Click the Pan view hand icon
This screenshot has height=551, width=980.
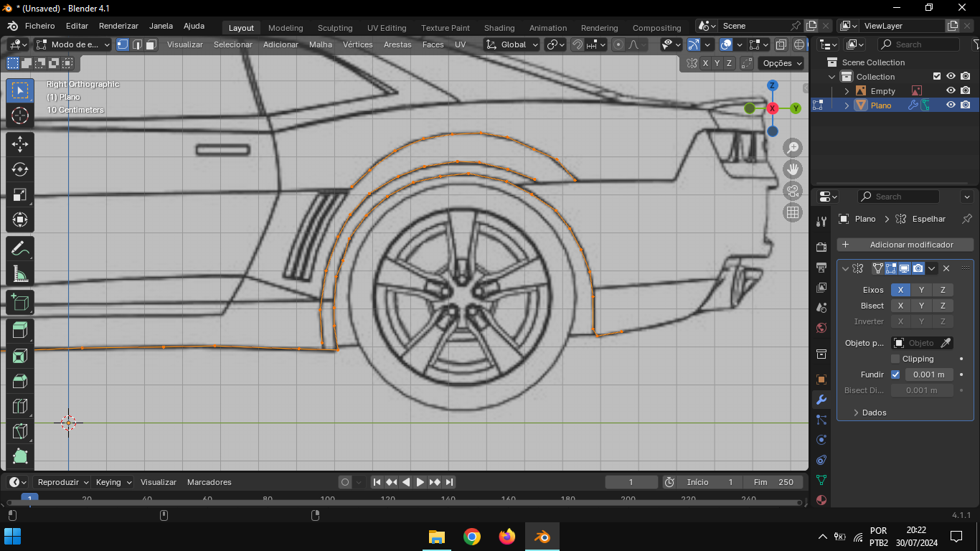793,169
